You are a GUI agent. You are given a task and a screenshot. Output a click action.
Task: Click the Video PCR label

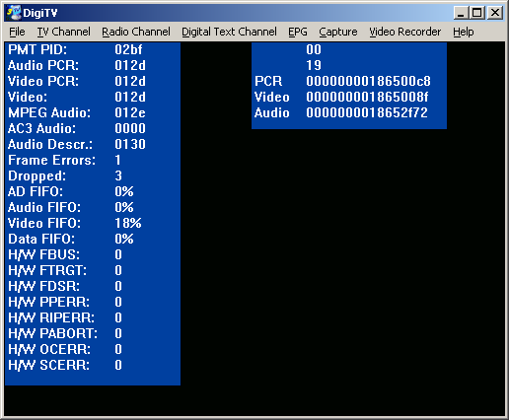click(43, 81)
